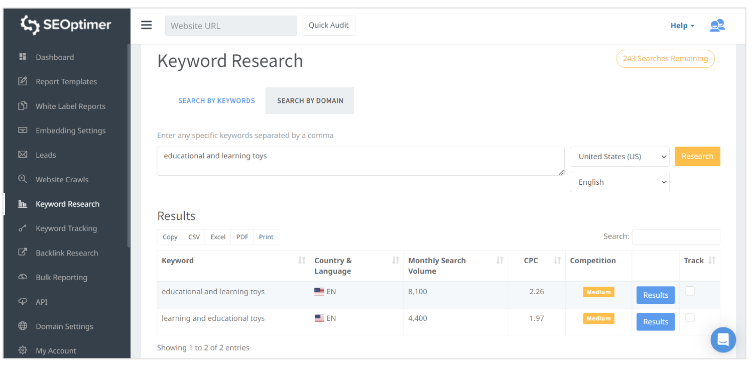Image resolution: width=753 pixels, height=371 pixels.
Task: Export results as CSV
Action: click(x=194, y=237)
